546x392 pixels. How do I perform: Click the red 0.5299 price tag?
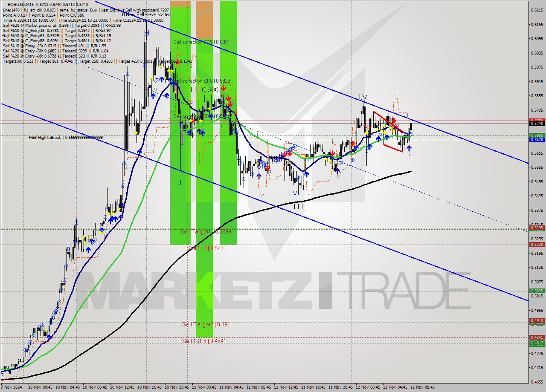tap(537, 228)
